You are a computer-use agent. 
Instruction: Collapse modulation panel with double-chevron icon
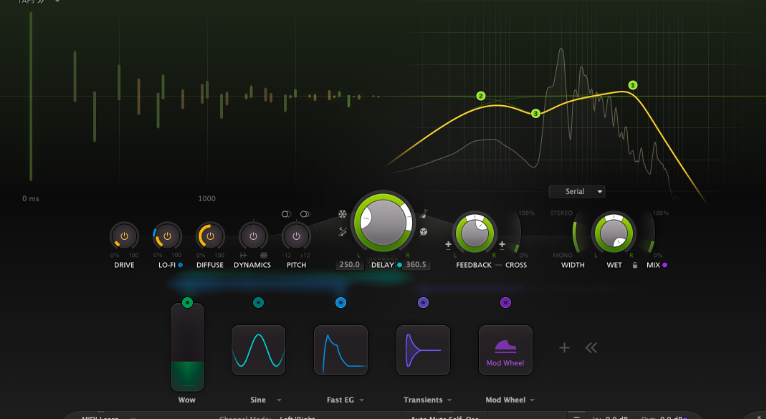point(591,348)
